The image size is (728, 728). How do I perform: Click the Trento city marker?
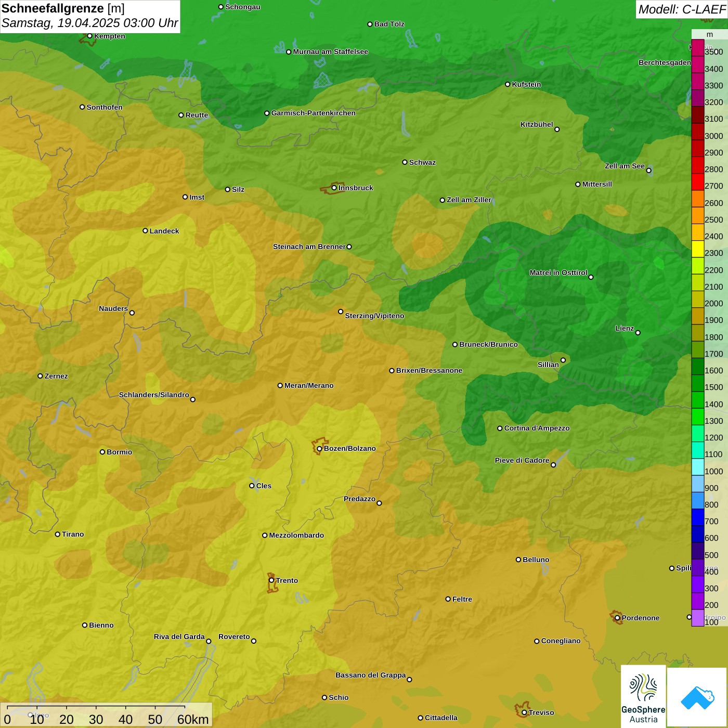(x=271, y=580)
